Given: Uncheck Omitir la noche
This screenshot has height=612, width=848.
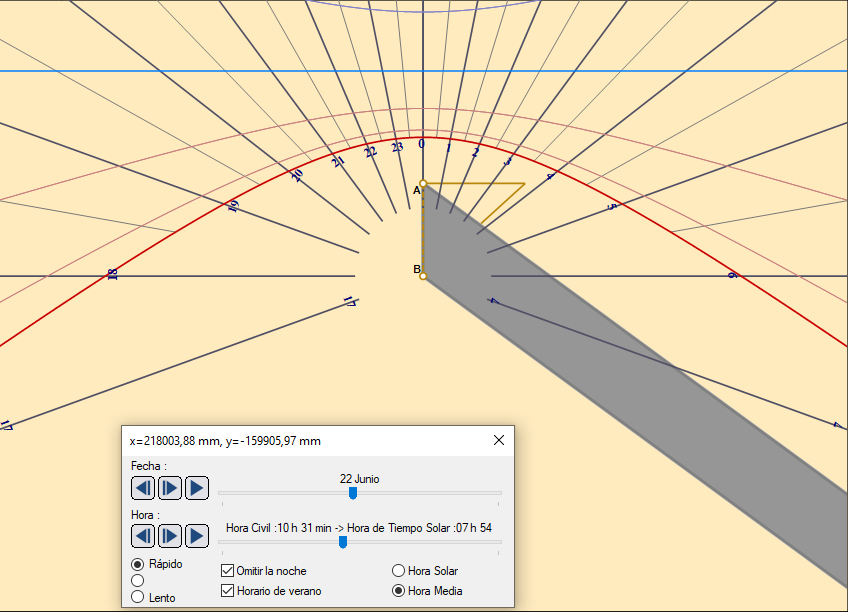Looking at the screenshot, I should click(x=228, y=571).
